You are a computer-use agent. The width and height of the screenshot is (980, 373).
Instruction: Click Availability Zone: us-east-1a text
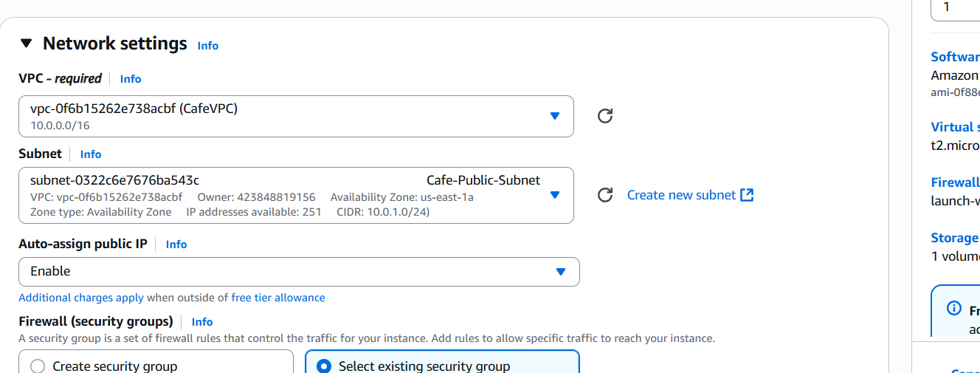pyautogui.click(x=402, y=197)
